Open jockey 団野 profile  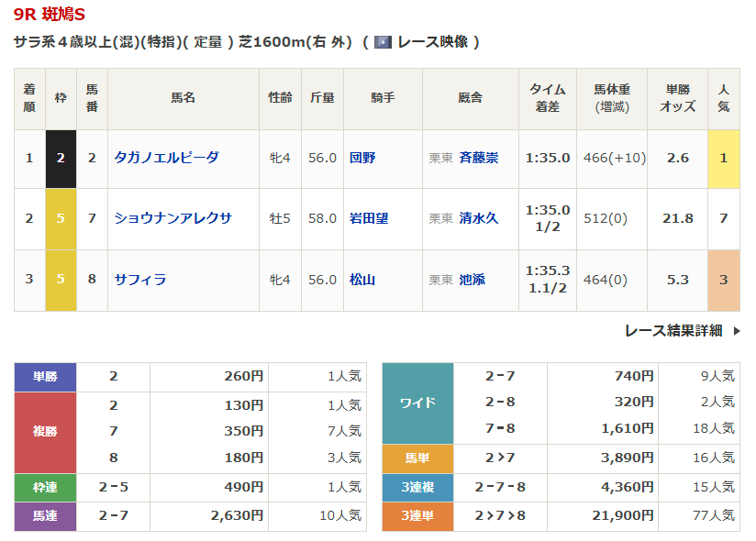pyautogui.click(x=362, y=158)
